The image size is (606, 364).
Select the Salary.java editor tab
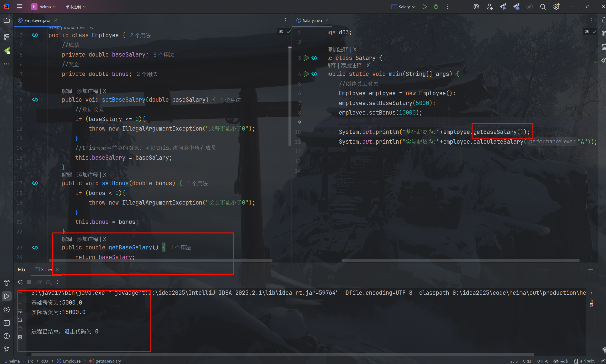(x=312, y=21)
